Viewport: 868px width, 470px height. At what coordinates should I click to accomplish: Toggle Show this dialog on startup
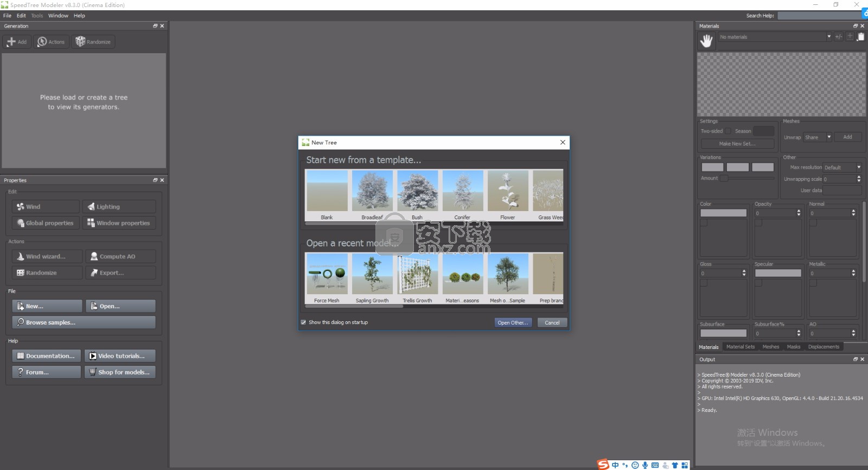303,322
